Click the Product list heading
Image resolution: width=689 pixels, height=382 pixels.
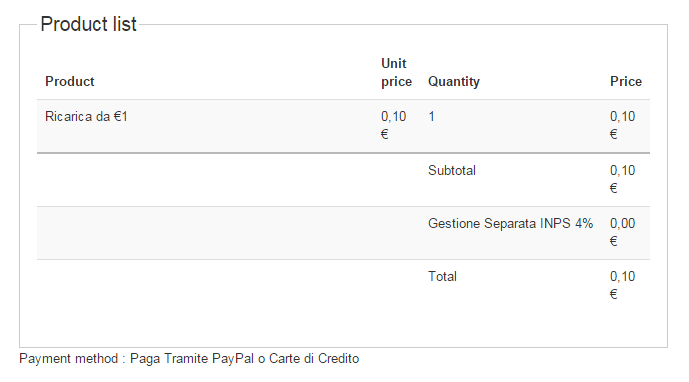click(88, 24)
